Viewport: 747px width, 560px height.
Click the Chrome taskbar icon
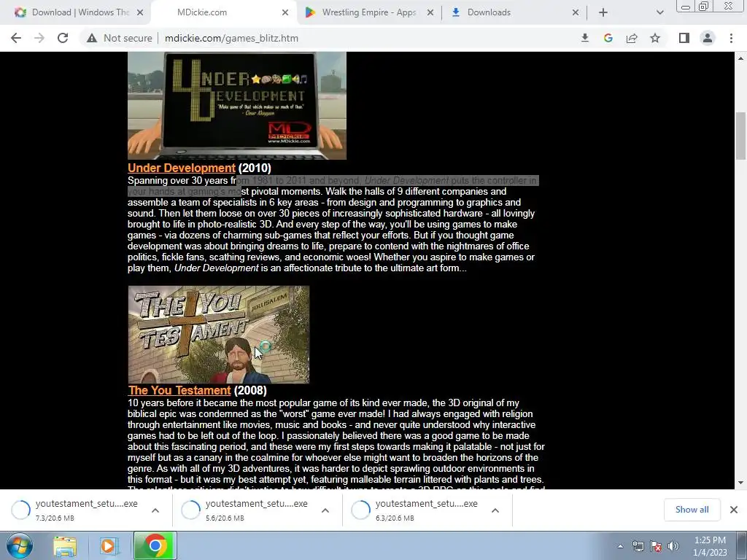[155, 545]
